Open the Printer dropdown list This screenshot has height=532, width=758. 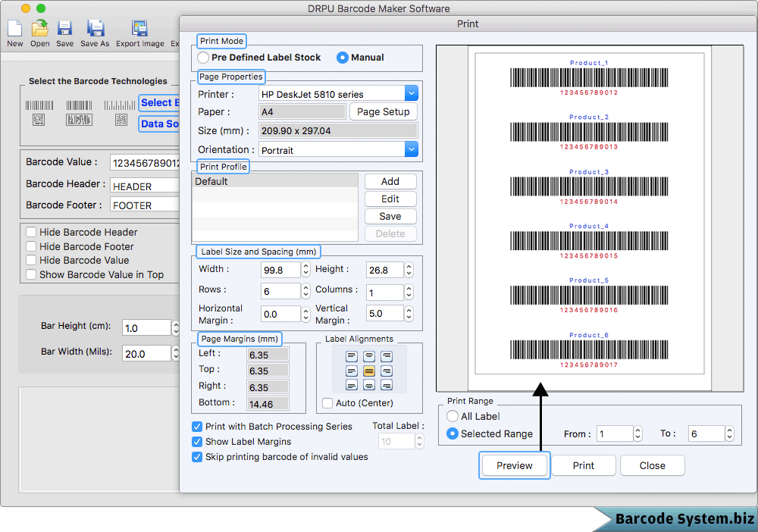412,93
